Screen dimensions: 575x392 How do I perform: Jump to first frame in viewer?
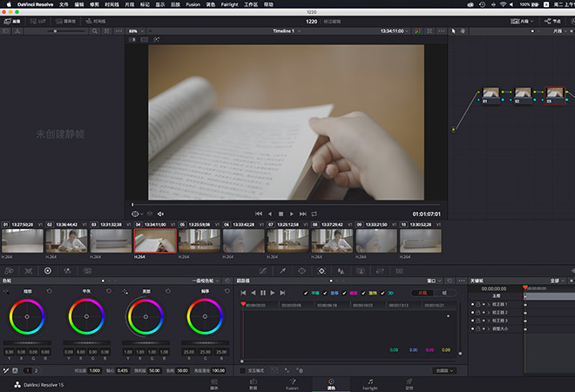pyautogui.click(x=259, y=213)
